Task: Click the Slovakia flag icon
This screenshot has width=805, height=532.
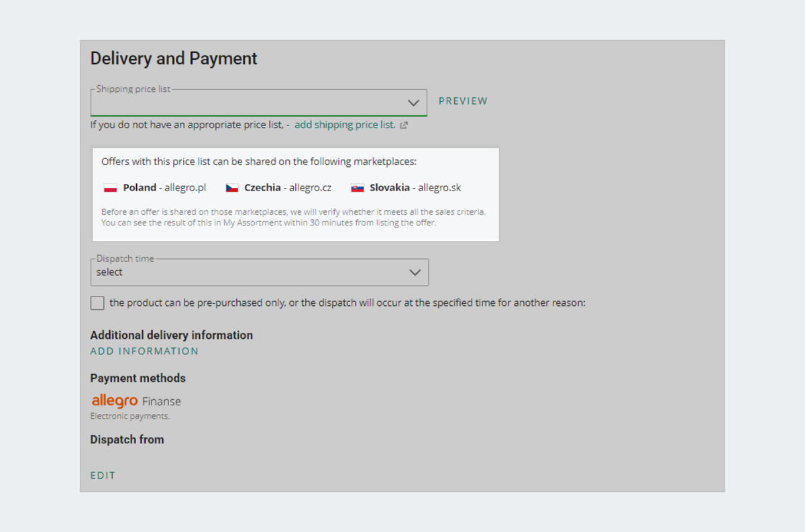Action: point(358,189)
